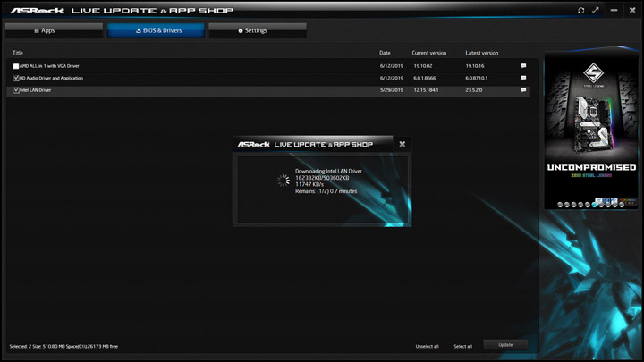The image size is (644, 362).
Task: Click the 11747 KB/s download speed text
Action: click(x=309, y=184)
